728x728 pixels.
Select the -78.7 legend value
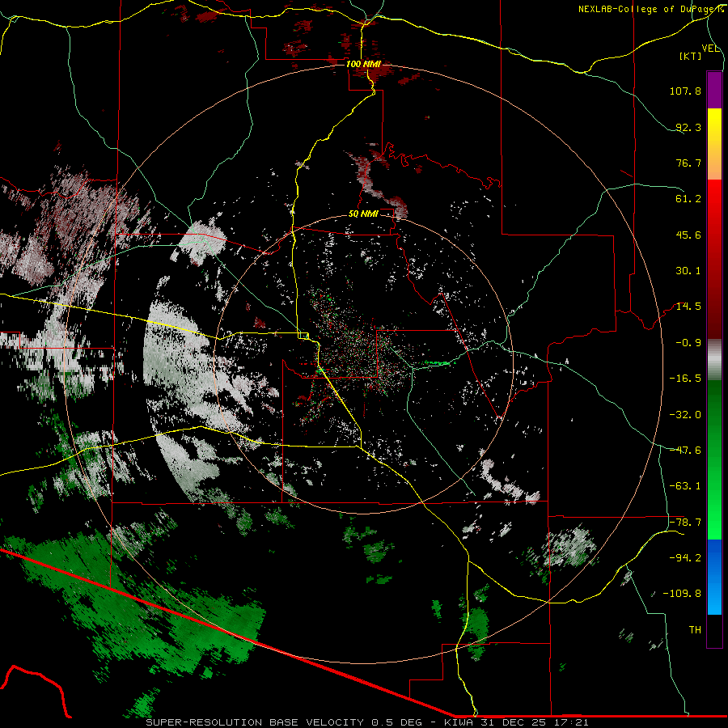pos(685,523)
